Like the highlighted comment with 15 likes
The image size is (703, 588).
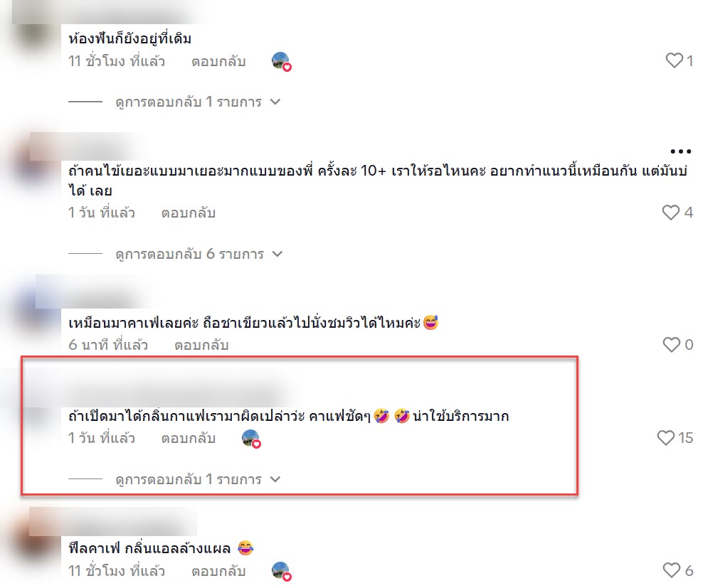click(x=666, y=438)
